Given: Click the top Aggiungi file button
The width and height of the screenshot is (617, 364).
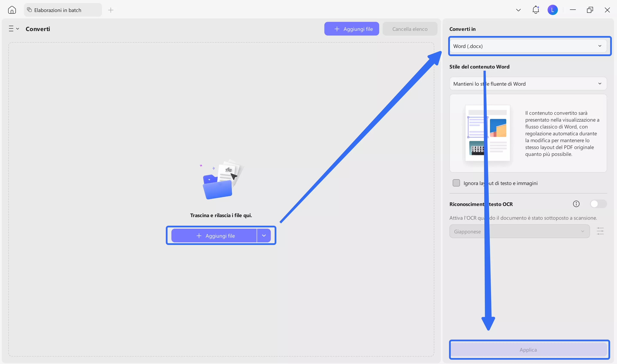Looking at the screenshot, I should [351, 29].
